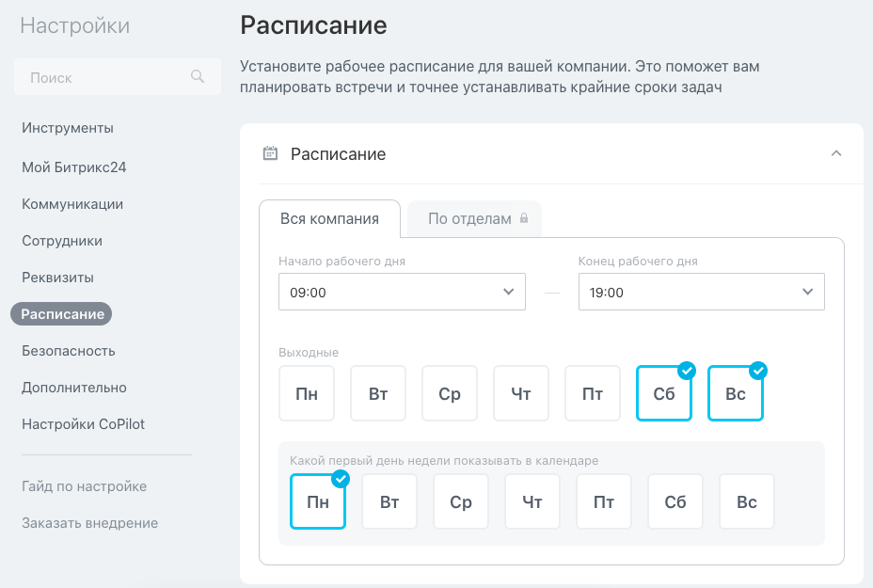This screenshot has width=873, height=588.
Task: Open Коммуникации settings section
Action: (72, 204)
